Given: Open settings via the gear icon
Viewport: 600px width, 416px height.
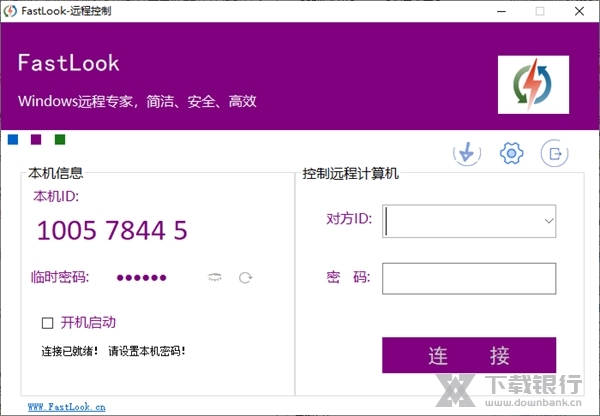Looking at the screenshot, I should pyautogui.click(x=511, y=153).
